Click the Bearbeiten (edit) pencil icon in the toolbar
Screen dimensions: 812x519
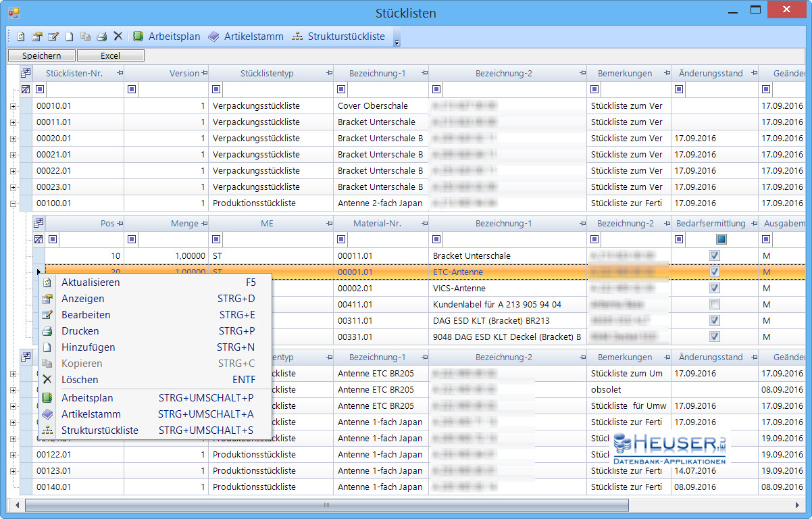point(53,36)
